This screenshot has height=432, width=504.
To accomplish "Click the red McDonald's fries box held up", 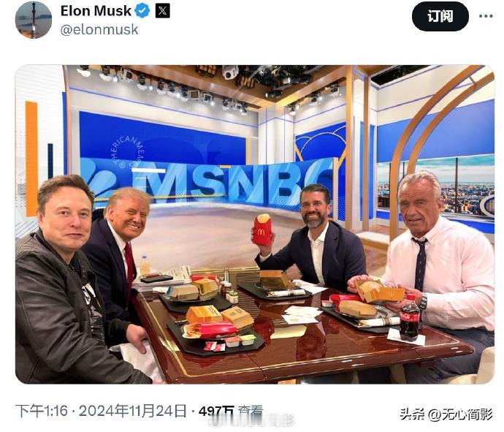I will (262, 230).
